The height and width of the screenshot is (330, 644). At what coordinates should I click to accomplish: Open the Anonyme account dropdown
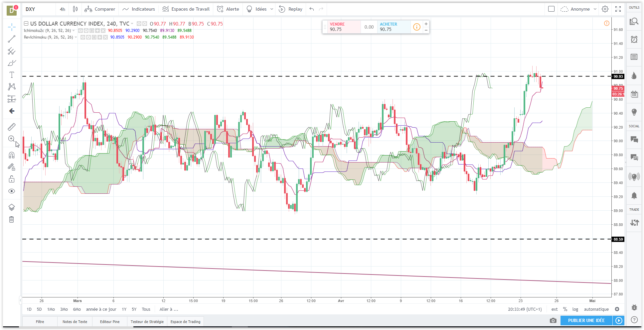578,9
